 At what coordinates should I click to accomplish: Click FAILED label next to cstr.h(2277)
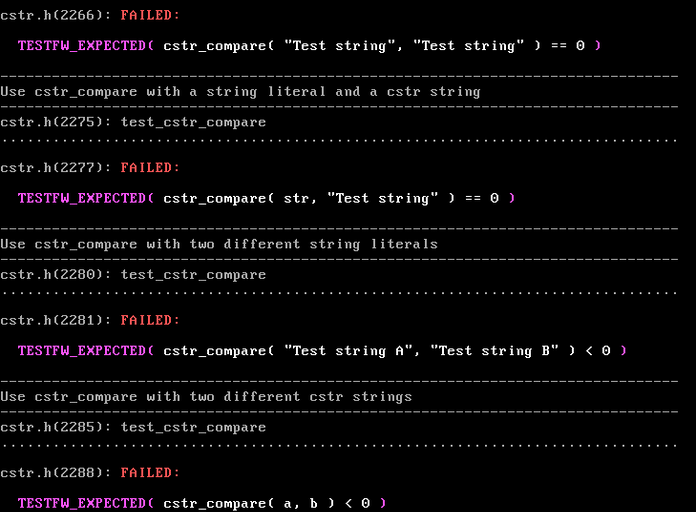(150, 168)
